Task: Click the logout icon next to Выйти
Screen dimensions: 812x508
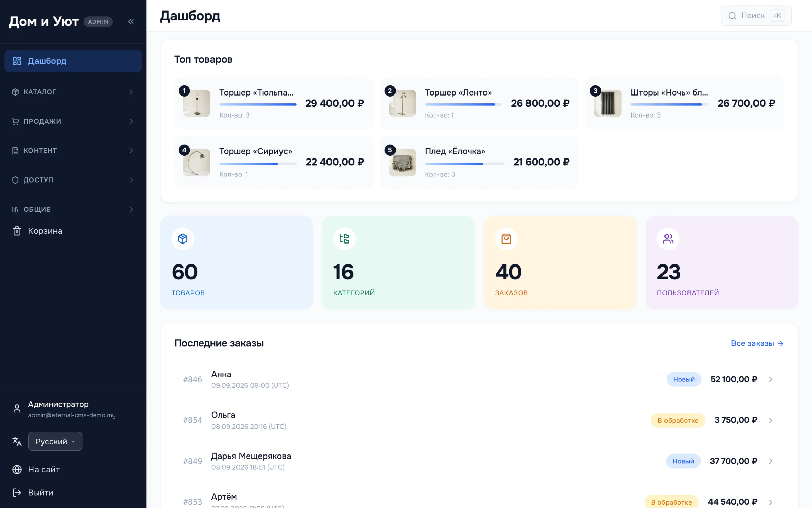Action: tap(17, 492)
